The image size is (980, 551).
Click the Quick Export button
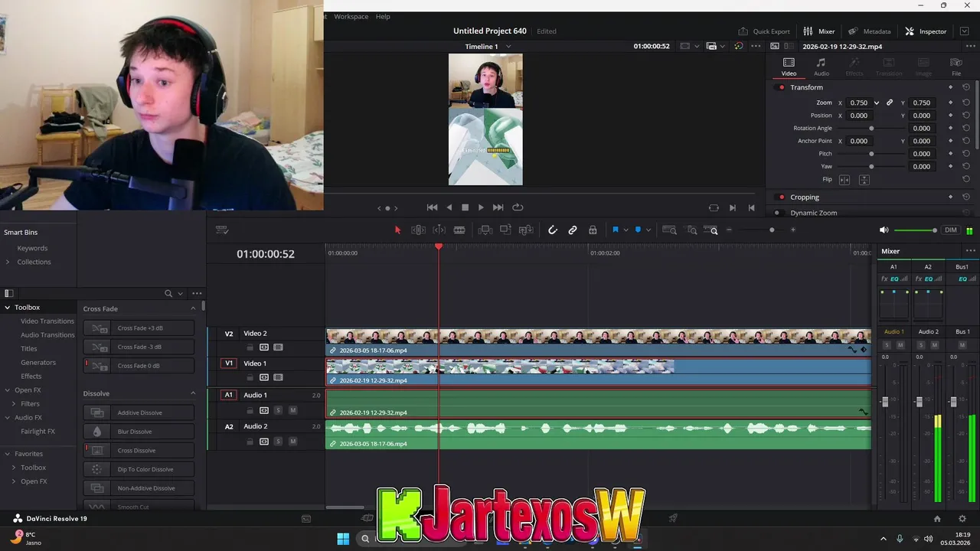[x=764, y=31]
